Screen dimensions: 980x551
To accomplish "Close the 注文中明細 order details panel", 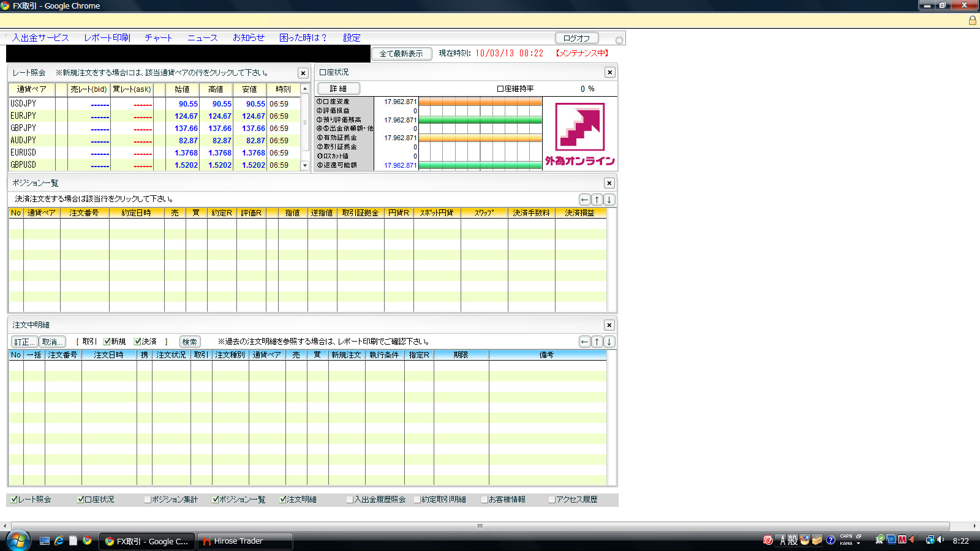I will click(609, 325).
